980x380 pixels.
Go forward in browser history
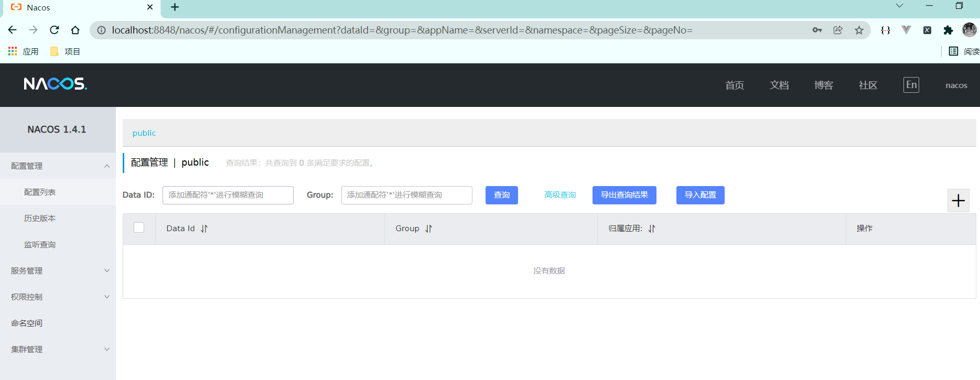click(34, 30)
